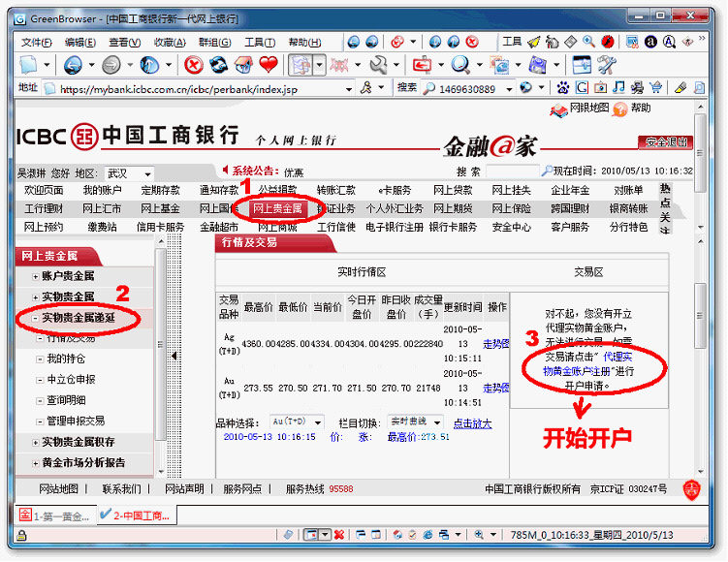Click the padlock security status icon
The height and width of the screenshot is (562, 728).
coord(21,536)
